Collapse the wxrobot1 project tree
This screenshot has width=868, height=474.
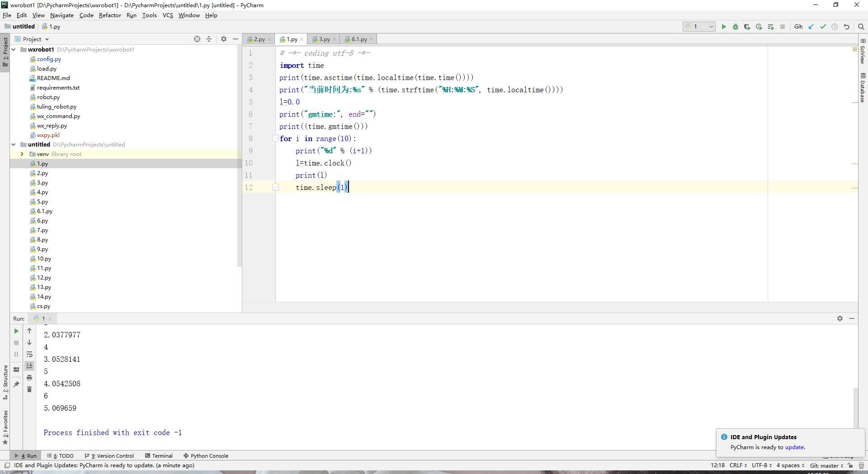click(14, 50)
